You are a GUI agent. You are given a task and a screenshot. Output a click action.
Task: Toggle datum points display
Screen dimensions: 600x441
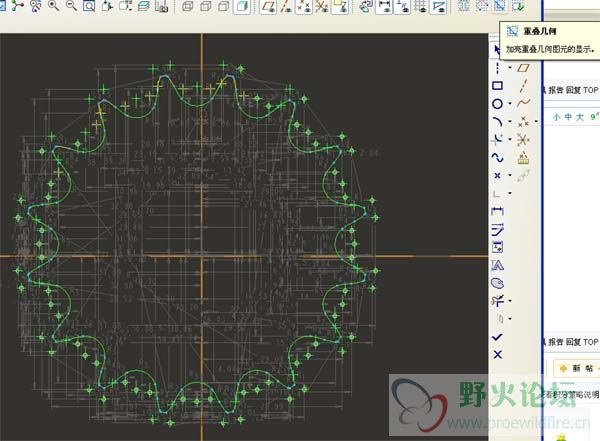[304, 7]
